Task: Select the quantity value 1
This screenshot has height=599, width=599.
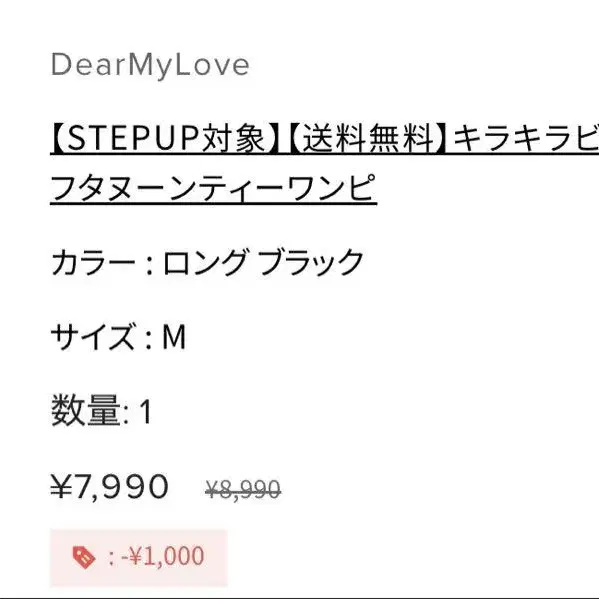Action: [x=146, y=412]
